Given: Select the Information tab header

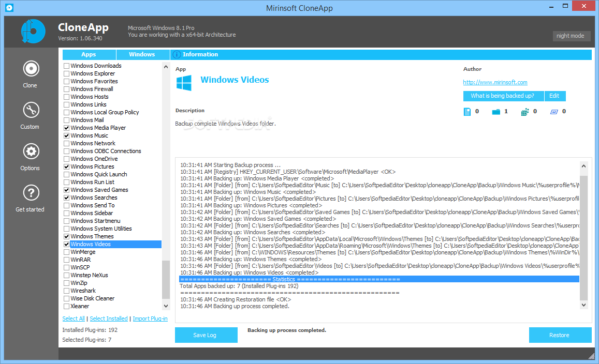Looking at the screenshot, I should coord(381,55).
